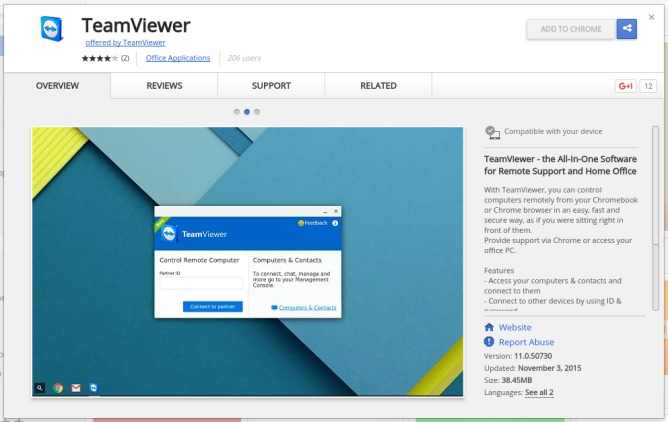Click See all 2 languages link
Image resolution: width=668 pixels, height=422 pixels.
[539, 392]
